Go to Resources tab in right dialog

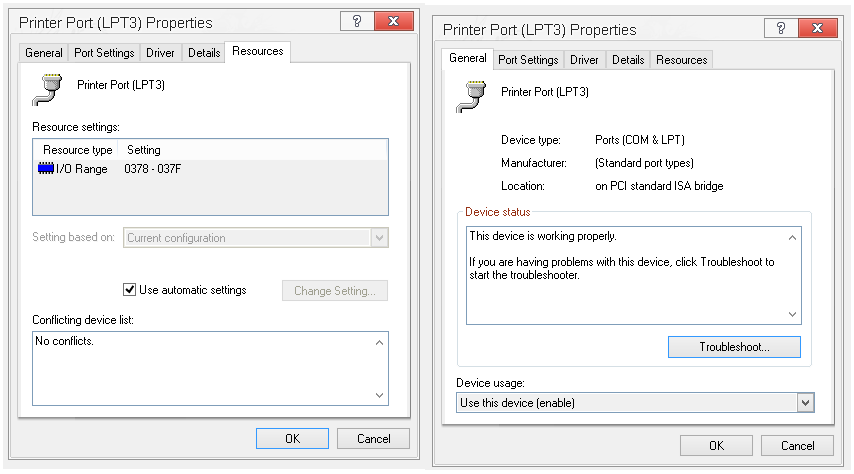coord(682,60)
